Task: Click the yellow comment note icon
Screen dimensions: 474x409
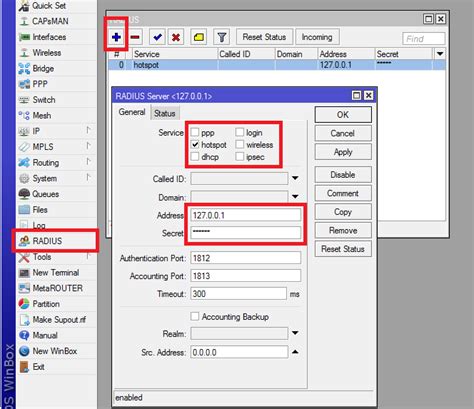Action: [x=199, y=37]
